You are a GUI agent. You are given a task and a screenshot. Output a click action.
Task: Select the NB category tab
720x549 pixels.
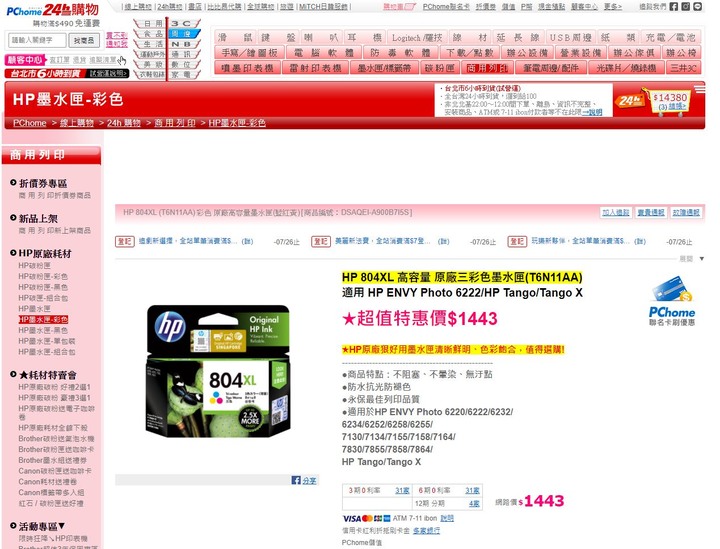[182, 44]
